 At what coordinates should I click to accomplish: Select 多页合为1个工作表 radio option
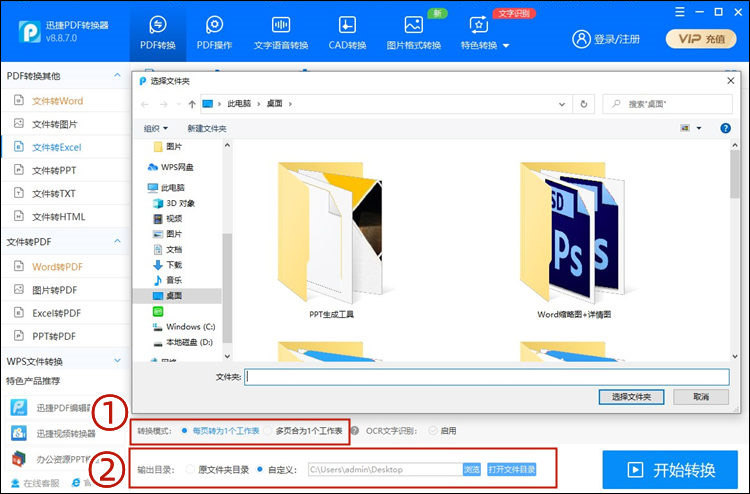tap(267, 431)
